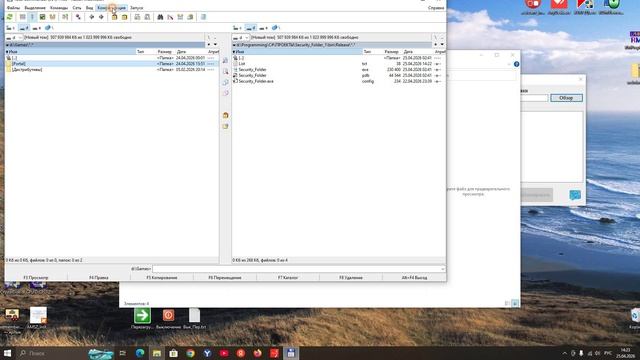Image resolution: width=640 pixels, height=360 pixels.
Task: Click the green Refresh toolbar icon
Action: pyautogui.click(x=9, y=17)
